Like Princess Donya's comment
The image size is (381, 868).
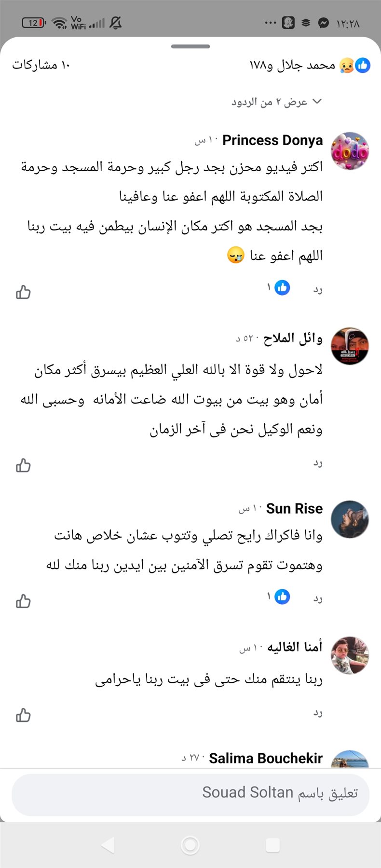coord(23,292)
